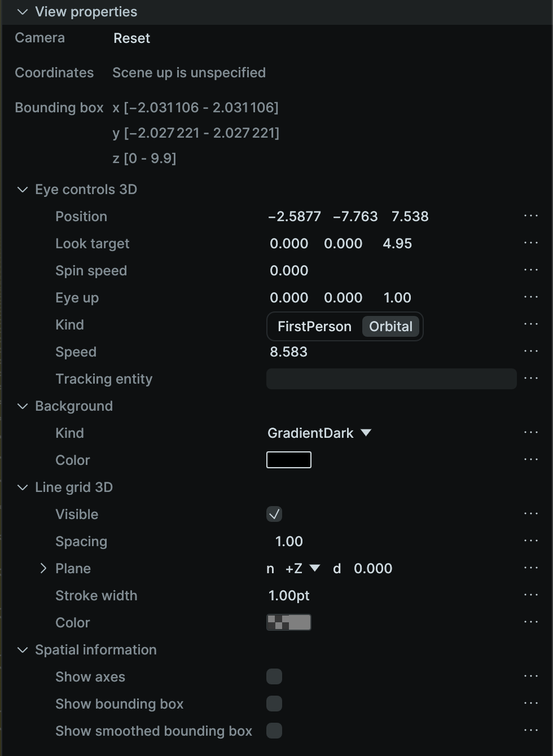The image size is (553, 756).
Task: Open the GradientDark background dropdown
Action: 319,433
